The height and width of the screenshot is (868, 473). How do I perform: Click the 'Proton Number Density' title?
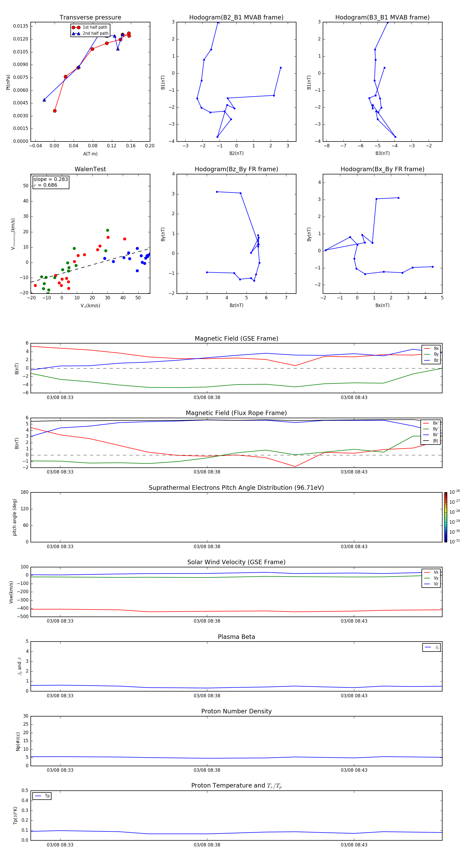pyautogui.click(x=236, y=711)
